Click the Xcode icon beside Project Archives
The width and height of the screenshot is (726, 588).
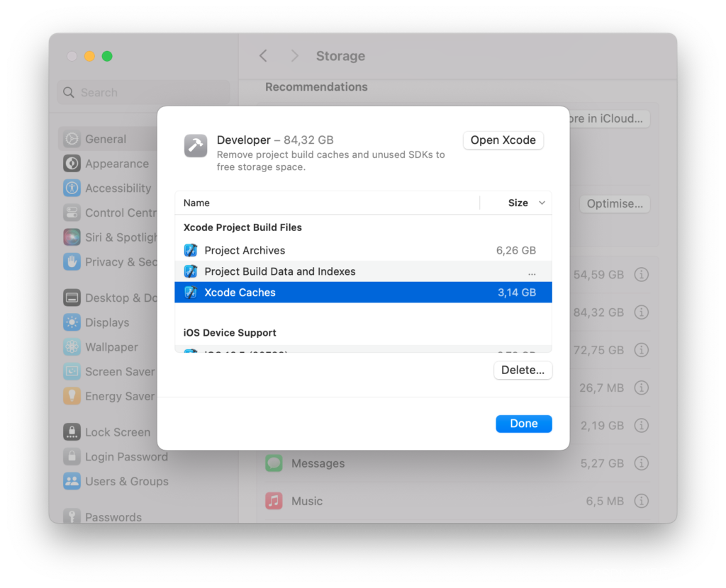(191, 250)
